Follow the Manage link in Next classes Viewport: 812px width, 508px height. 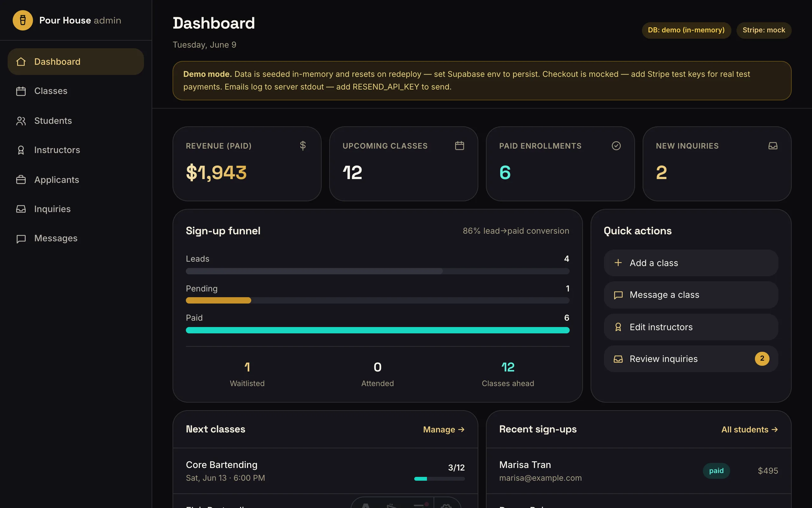coord(443,429)
